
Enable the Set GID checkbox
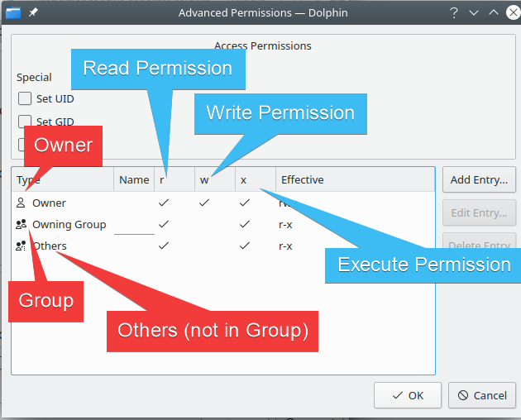25,122
